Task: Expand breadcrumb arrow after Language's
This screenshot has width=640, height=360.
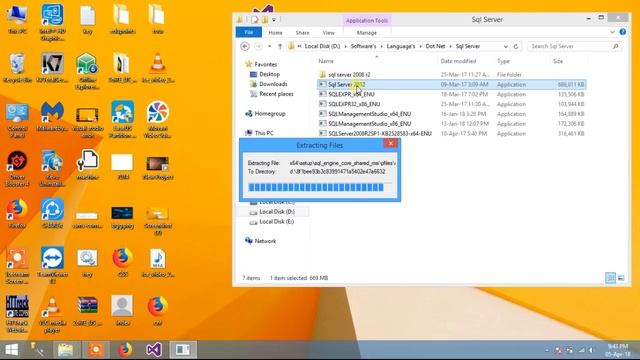Action: point(420,47)
